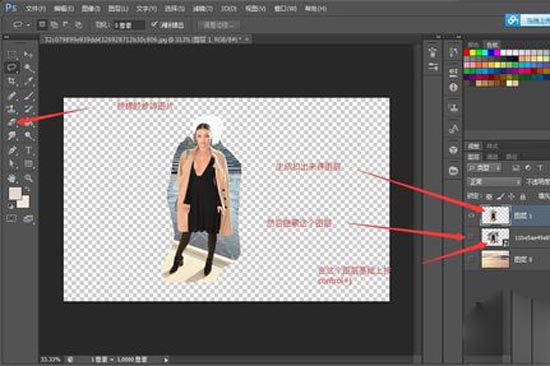This screenshot has height=366, width=550.
Task: Select the Zoom tool
Action: 28,178
